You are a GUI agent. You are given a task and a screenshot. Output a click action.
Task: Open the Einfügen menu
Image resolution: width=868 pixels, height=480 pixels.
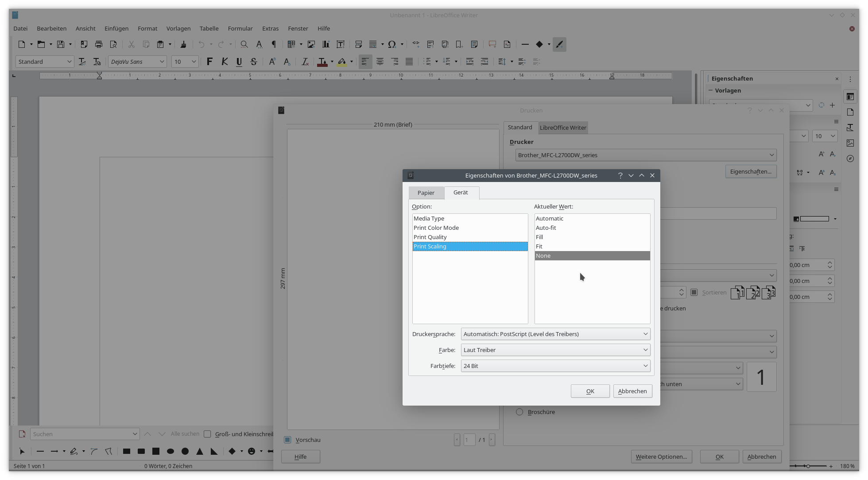116,28
